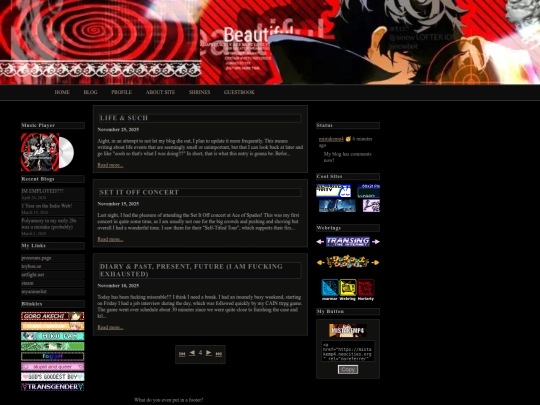Open the steam link
Viewport: 540px width, 405px height.
click(27, 283)
